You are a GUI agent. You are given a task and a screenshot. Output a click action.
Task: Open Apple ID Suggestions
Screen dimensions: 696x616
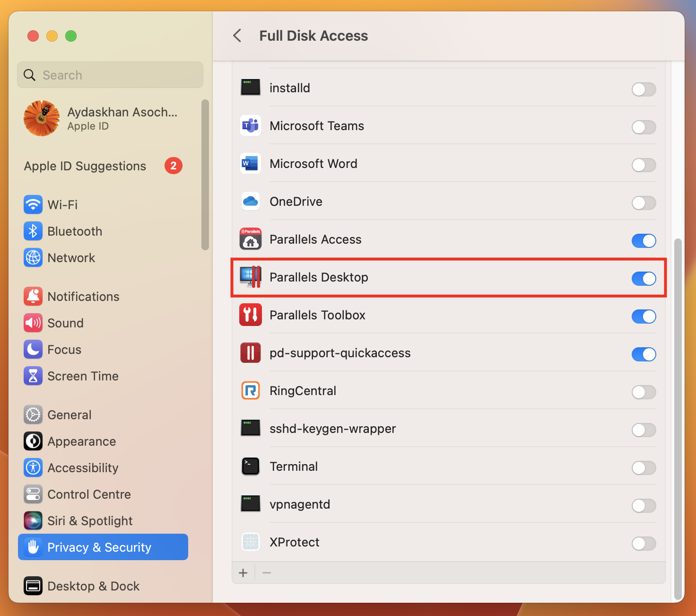(103, 166)
